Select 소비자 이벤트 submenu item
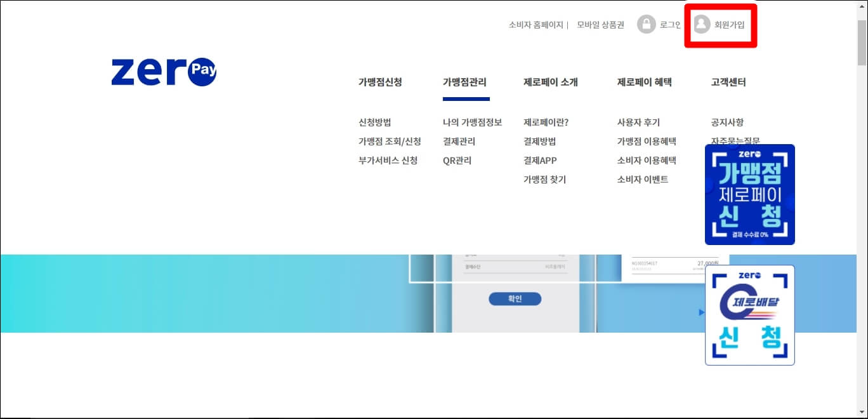 click(643, 180)
